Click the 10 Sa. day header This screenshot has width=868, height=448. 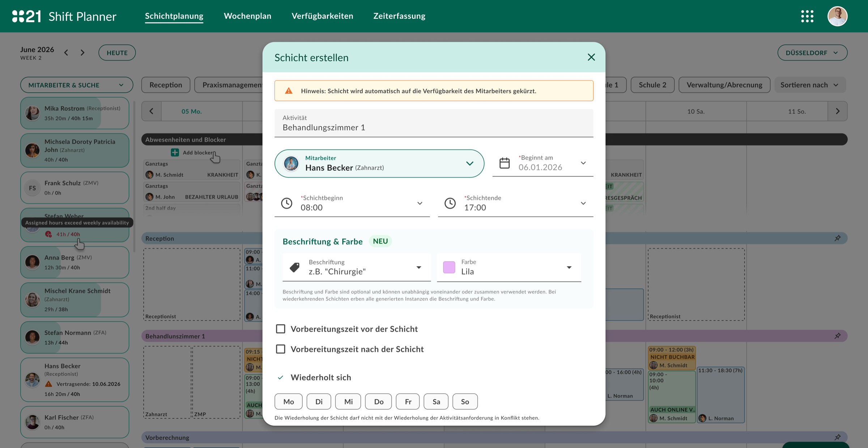[696, 111]
